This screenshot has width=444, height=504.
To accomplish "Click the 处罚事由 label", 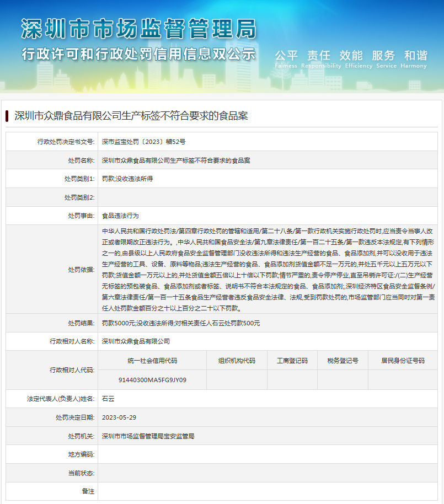I will click(81, 216).
